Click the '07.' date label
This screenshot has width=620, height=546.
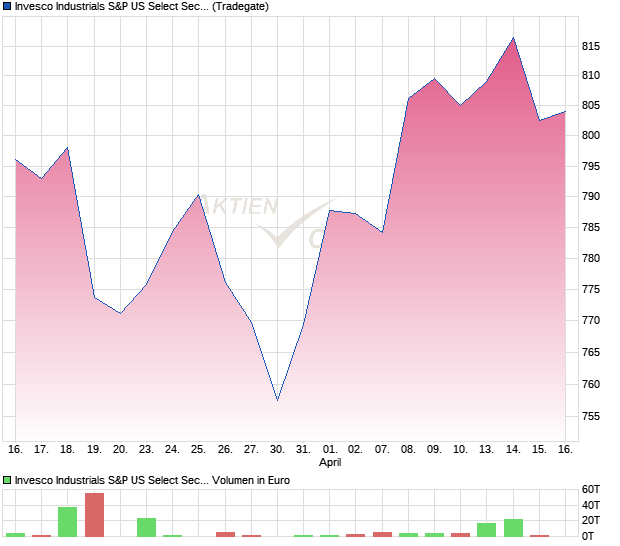pos(382,450)
